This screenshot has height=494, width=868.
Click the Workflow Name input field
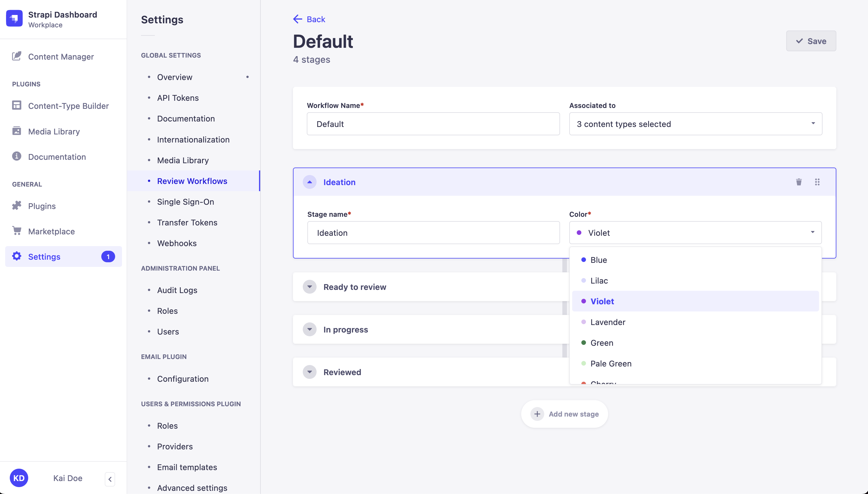[x=433, y=124]
